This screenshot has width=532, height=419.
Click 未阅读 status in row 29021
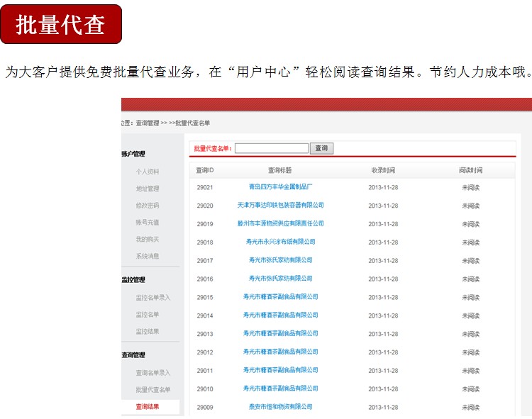(470, 187)
